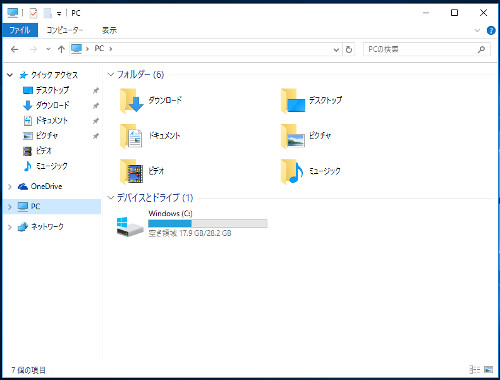Click the properties quick access toolbar icon
500x380 pixels.
coord(33,13)
